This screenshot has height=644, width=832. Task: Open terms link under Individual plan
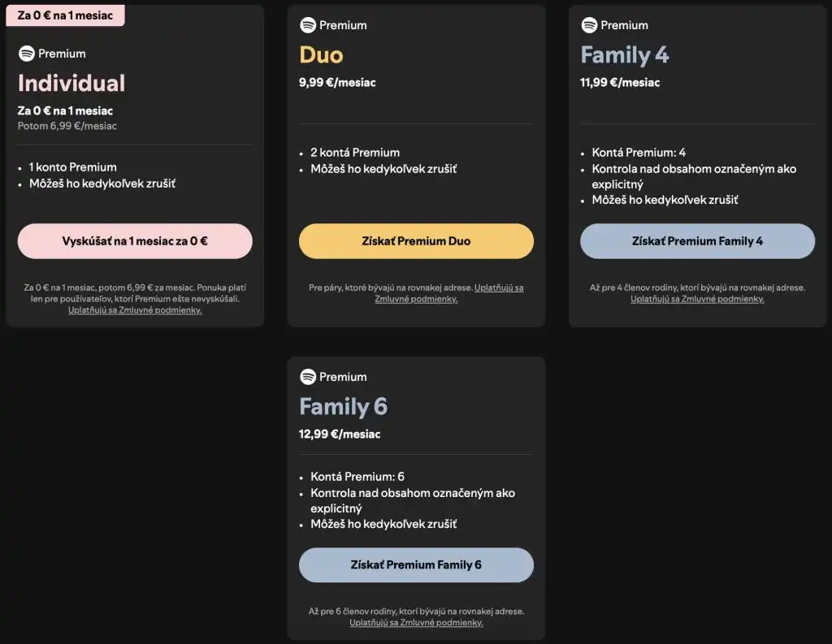tap(135, 310)
